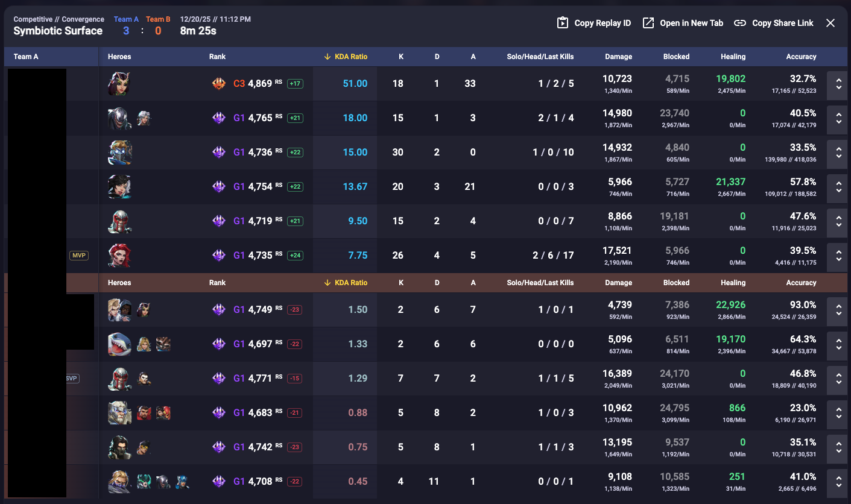Click the +24 rank score change badge
This screenshot has height=504, width=851.
pos(296,256)
